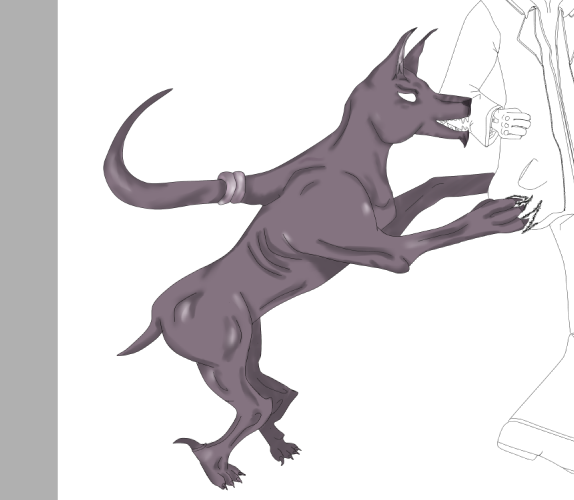Click the hock spur on the near hind leg
Screen dimensions: 574x500
(x=187, y=443)
